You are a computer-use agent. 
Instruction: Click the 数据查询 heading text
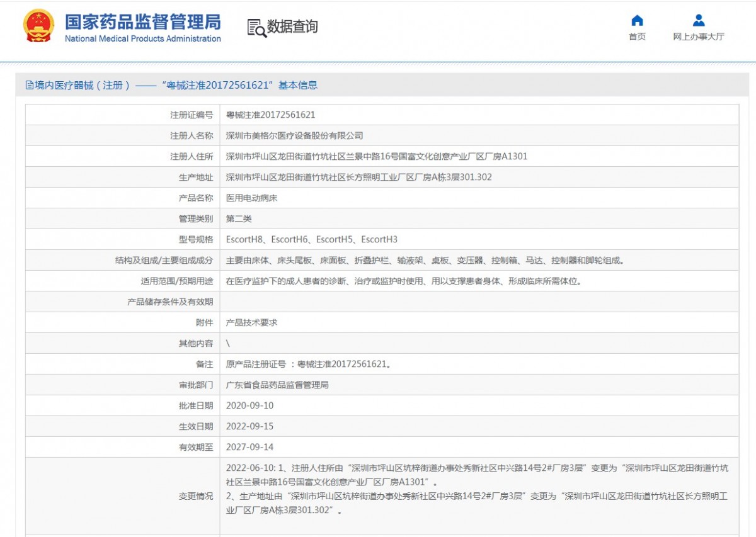pyautogui.click(x=292, y=26)
